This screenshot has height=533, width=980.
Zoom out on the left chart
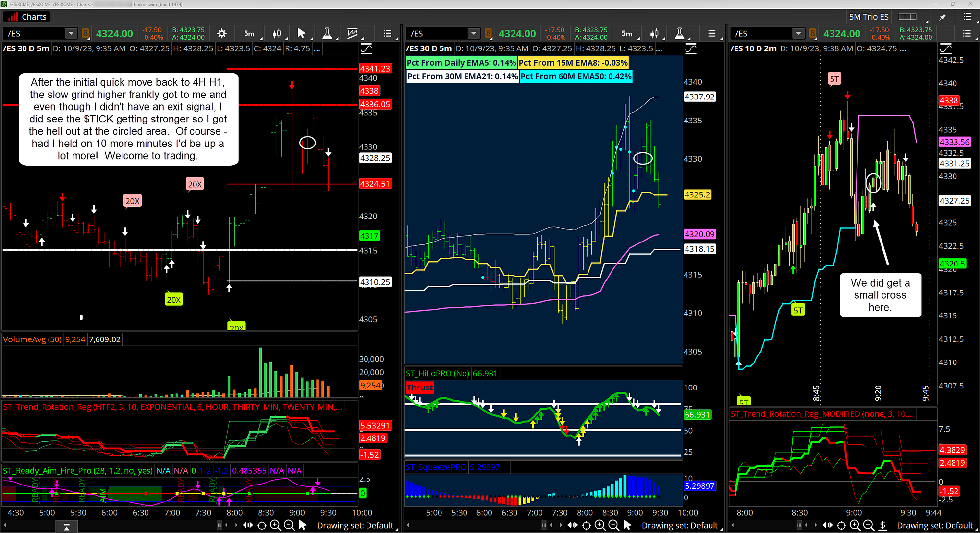point(289,525)
